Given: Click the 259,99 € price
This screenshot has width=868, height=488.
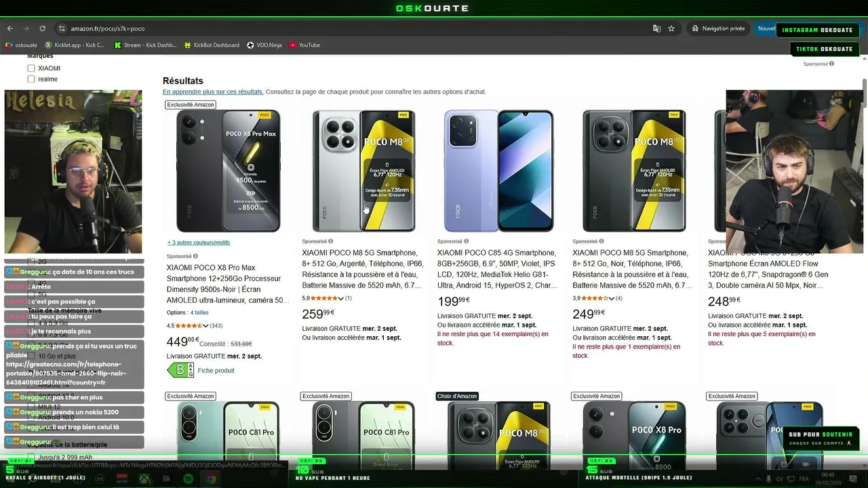Looking at the screenshot, I should 318,314.
